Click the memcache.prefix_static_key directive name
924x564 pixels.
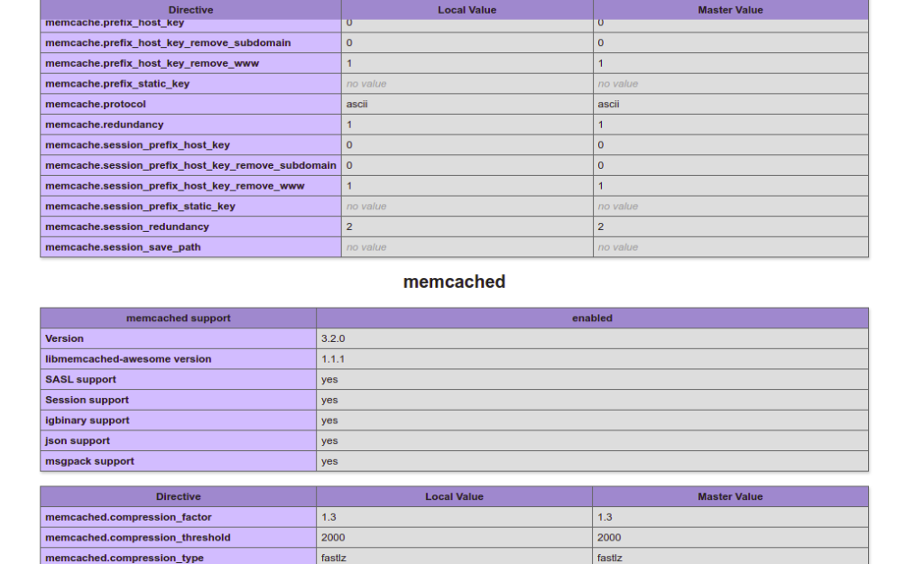pyautogui.click(x=117, y=84)
